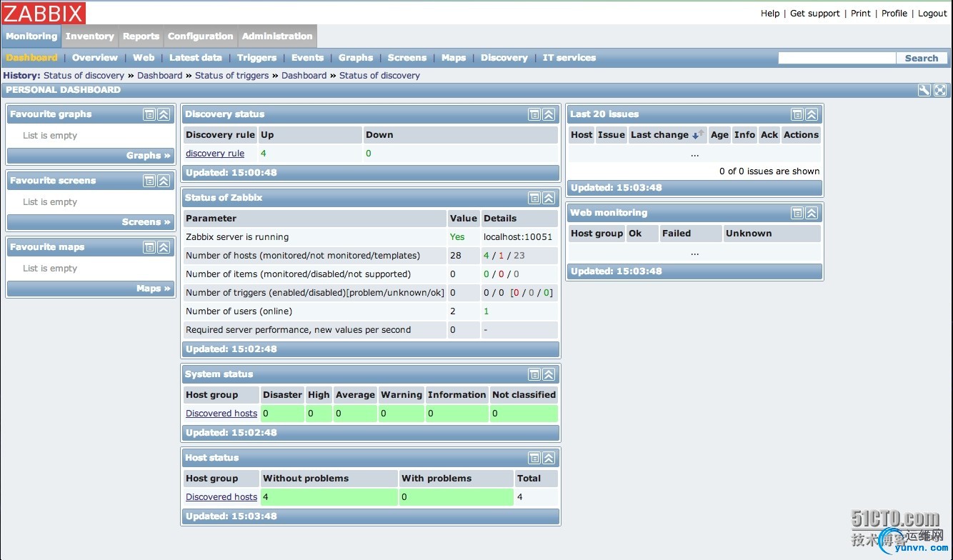The height and width of the screenshot is (560, 953).
Task: Collapse the Favourite screens widget
Action: [164, 181]
